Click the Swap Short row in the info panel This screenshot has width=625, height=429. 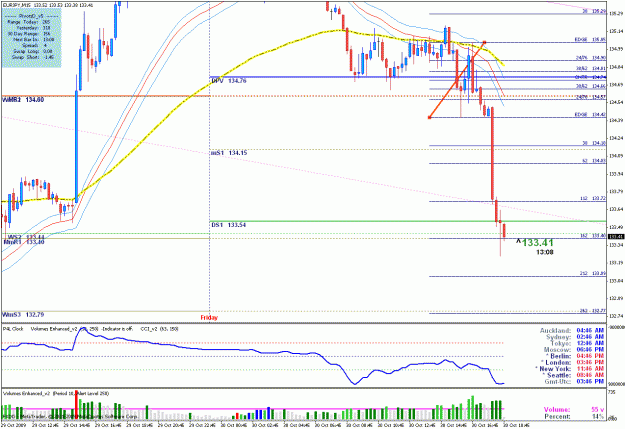(x=33, y=57)
